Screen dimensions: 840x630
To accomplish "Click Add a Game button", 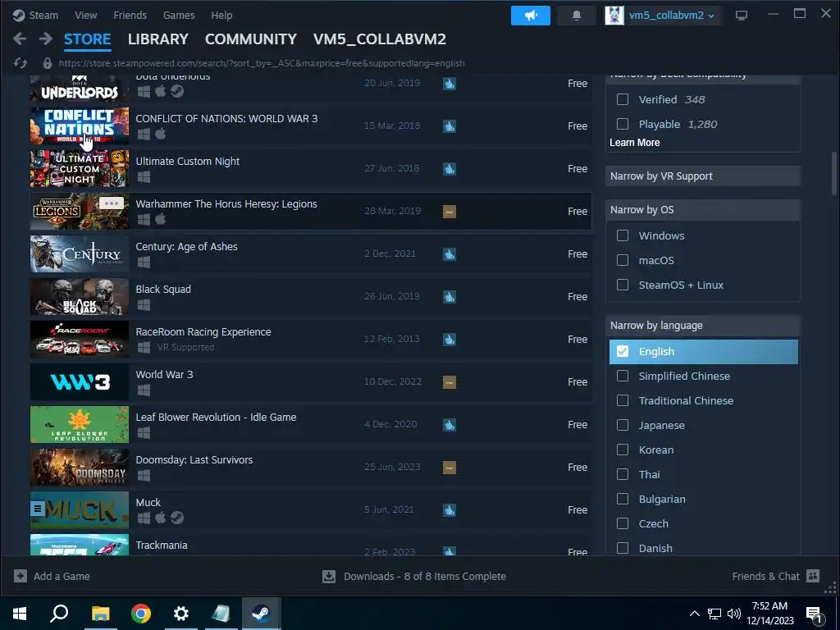I will pos(52,576).
